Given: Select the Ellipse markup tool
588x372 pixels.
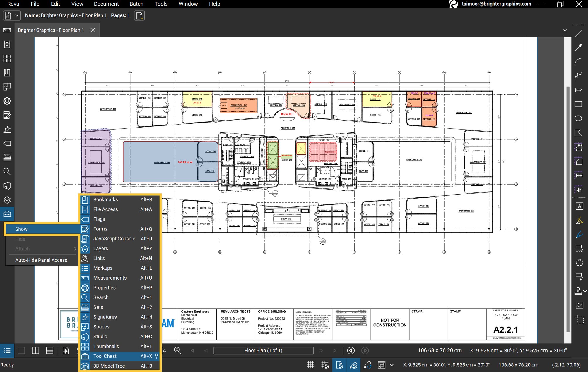Looking at the screenshot, I should [578, 118].
